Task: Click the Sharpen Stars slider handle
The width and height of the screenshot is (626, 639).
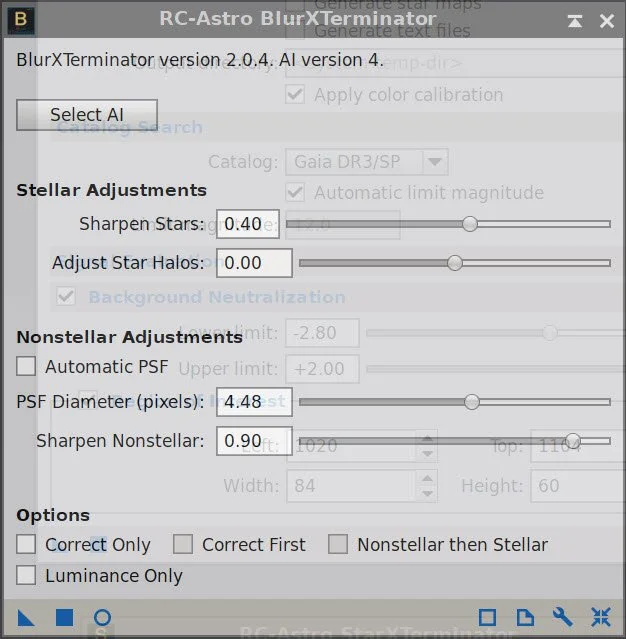Action: tap(470, 224)
